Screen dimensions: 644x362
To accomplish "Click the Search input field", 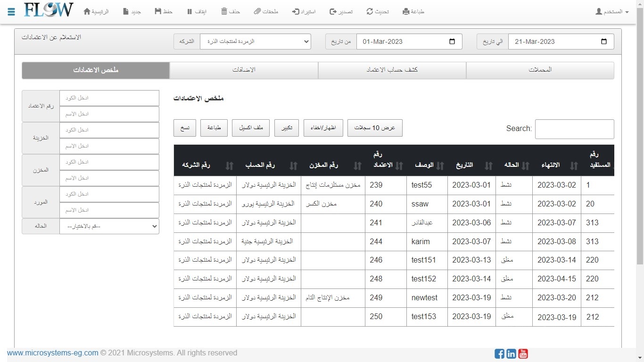I will tap(574, 129).
